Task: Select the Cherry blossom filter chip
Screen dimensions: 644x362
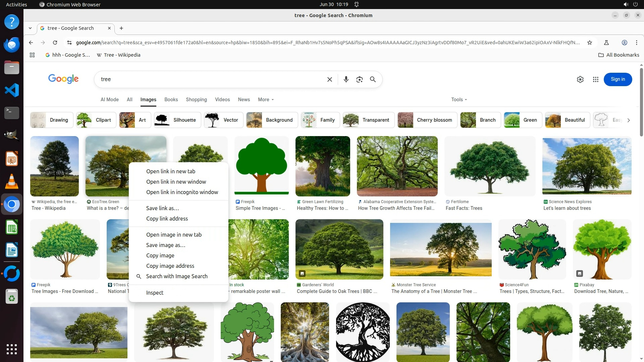Action: click(427, 120)
